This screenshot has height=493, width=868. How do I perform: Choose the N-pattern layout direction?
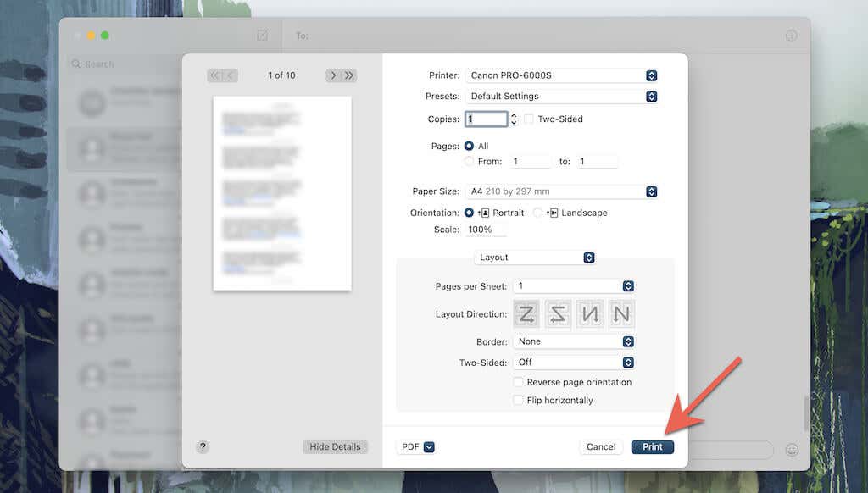pyautogui.click(x=621, y=314)
